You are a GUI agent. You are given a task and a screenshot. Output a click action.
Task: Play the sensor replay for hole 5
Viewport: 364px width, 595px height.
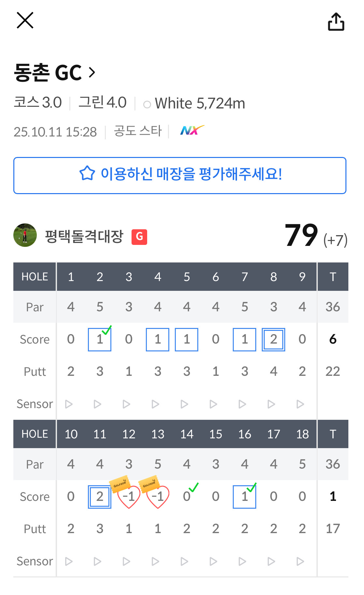pos(184,404)
